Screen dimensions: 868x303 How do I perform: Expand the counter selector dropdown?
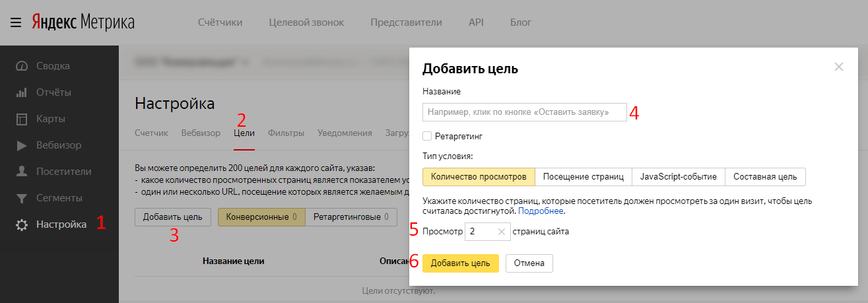[246, 63]
